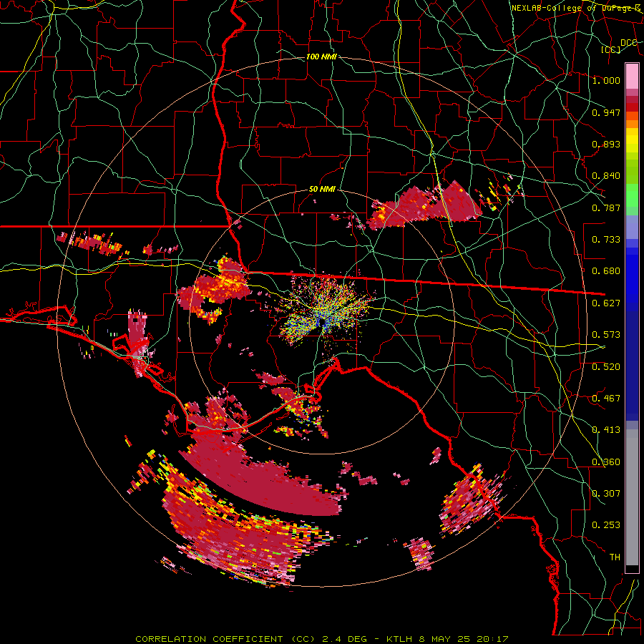Click the 0.787 color scale value
Image resolution: width=644 pixels, height=644 pixels.
(x=606, y=208)
